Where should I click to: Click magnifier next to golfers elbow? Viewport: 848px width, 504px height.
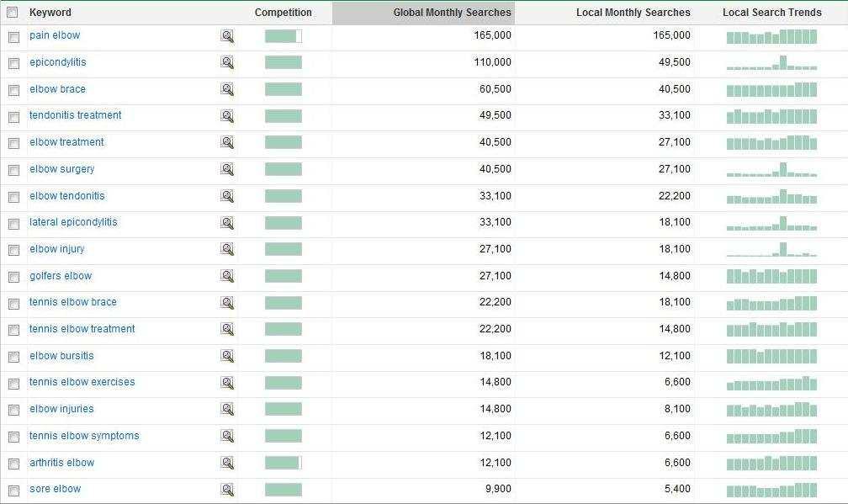227,276
